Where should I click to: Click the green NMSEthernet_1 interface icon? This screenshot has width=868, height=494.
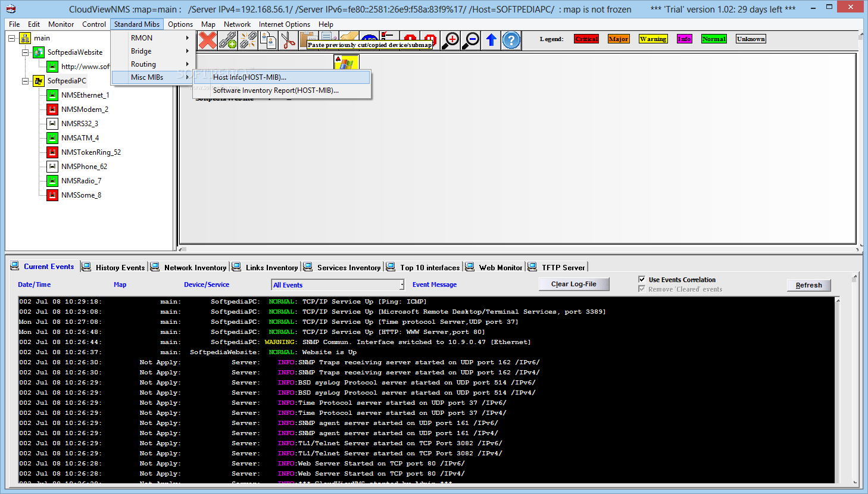click(52, 95)
